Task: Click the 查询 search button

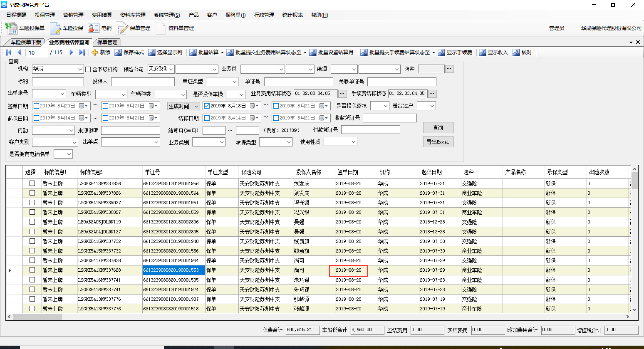Action: point(438,128)
